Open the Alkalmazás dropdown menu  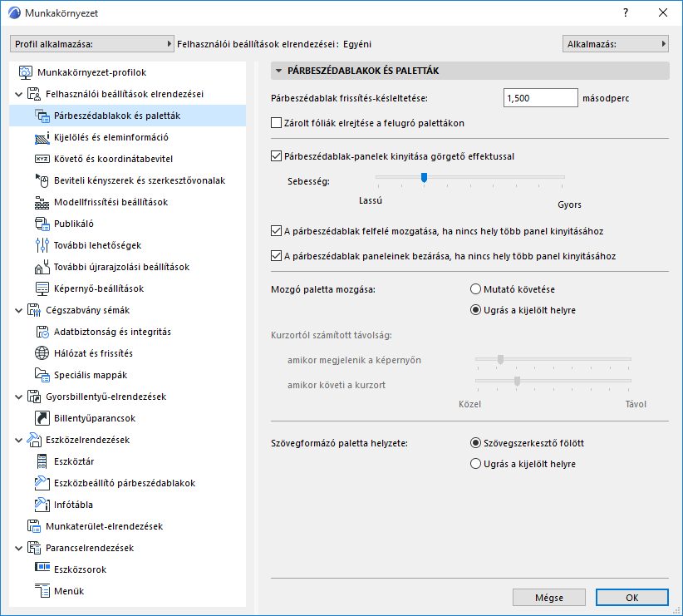click(x=615, y=43)
